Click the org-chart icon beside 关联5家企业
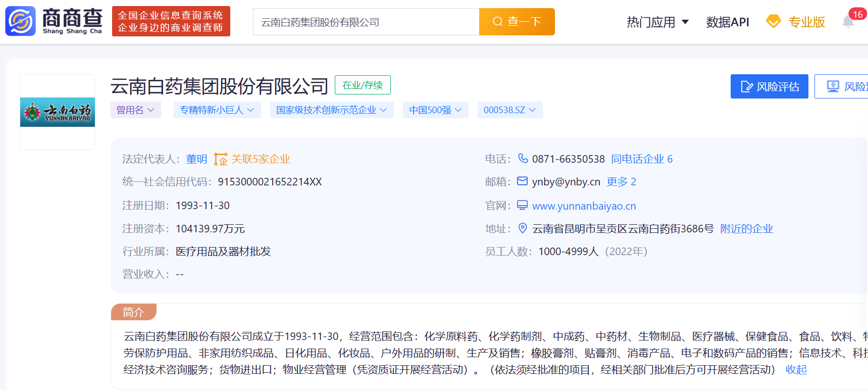This screenshot has height=390, width=868. coord(221,159)
